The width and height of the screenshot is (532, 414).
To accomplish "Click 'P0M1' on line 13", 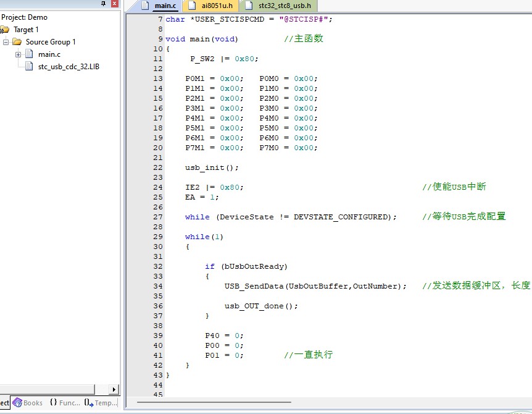I will click(x=195, y=78).
